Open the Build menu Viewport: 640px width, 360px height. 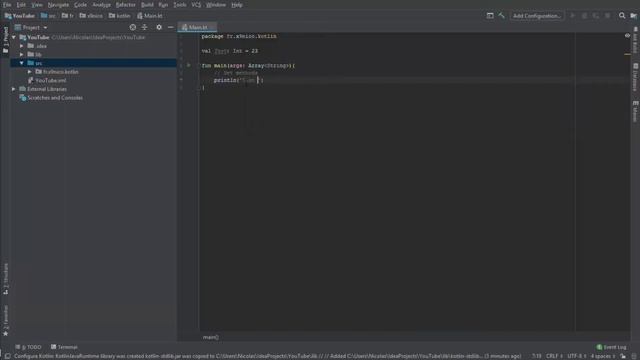[147, 5]
